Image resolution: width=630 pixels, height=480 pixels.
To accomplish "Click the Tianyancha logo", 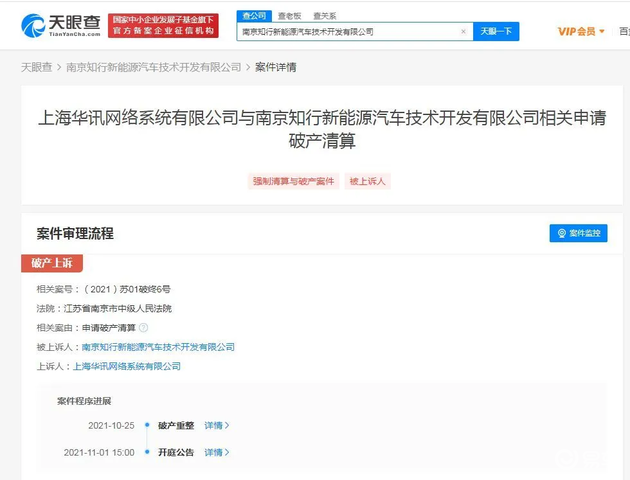I will coord(59,25).
